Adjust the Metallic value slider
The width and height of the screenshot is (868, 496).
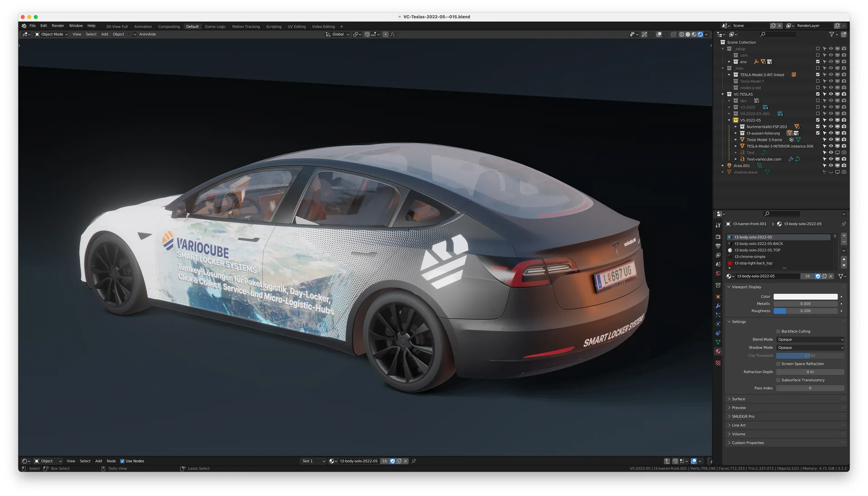click(x=805, y=304)
